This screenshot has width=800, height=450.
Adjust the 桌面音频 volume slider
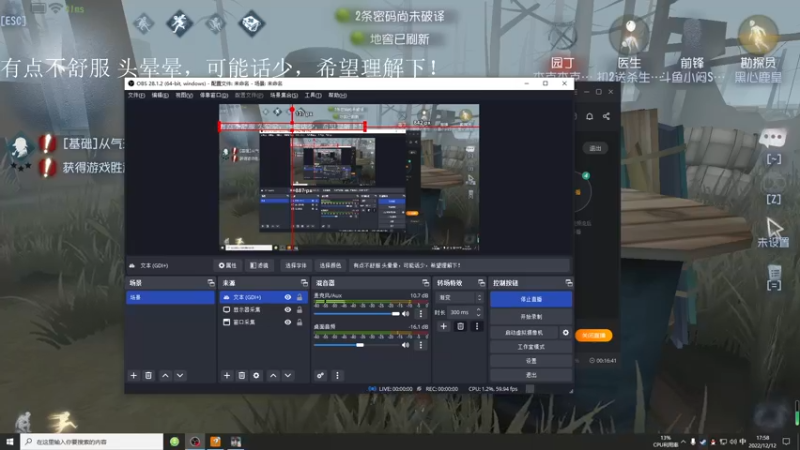click(x=357, y=345)
